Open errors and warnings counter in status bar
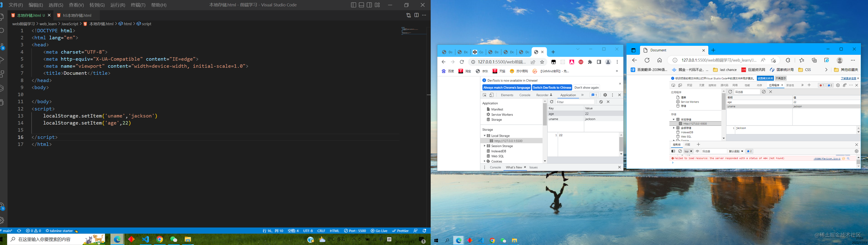The width and height of the screenshot is (868, 245). [x=33, y=231]
